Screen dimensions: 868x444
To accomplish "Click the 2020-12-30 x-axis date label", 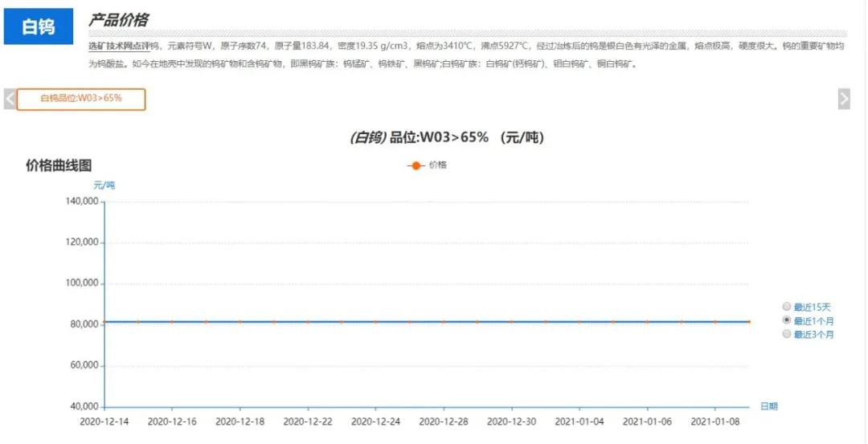I will pyautogui.click(x=511, y=421).
